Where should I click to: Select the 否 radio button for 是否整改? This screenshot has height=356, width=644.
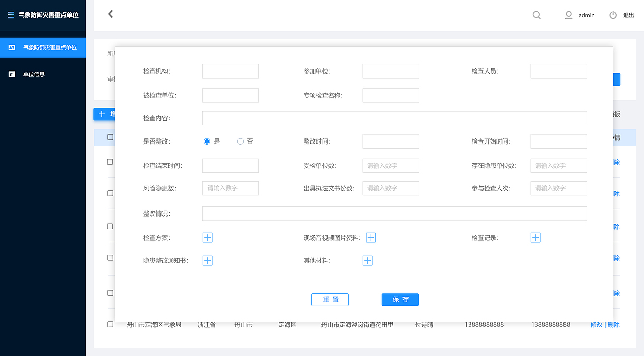(240, 141)
